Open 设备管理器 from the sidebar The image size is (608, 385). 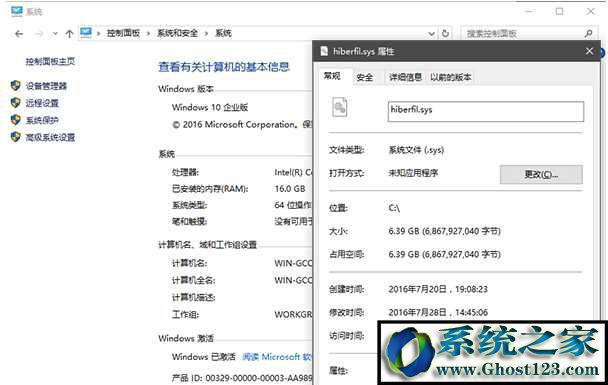click(46, 86)
